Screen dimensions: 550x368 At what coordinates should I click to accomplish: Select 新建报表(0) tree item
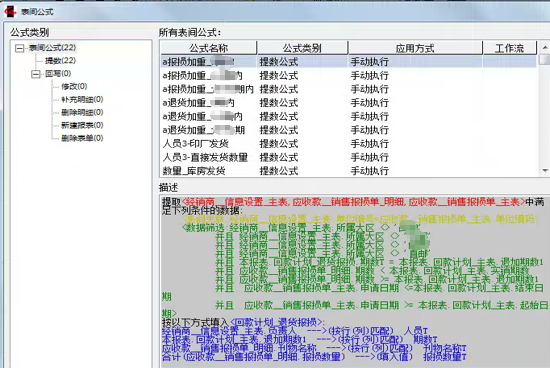(x=82, y=125)
